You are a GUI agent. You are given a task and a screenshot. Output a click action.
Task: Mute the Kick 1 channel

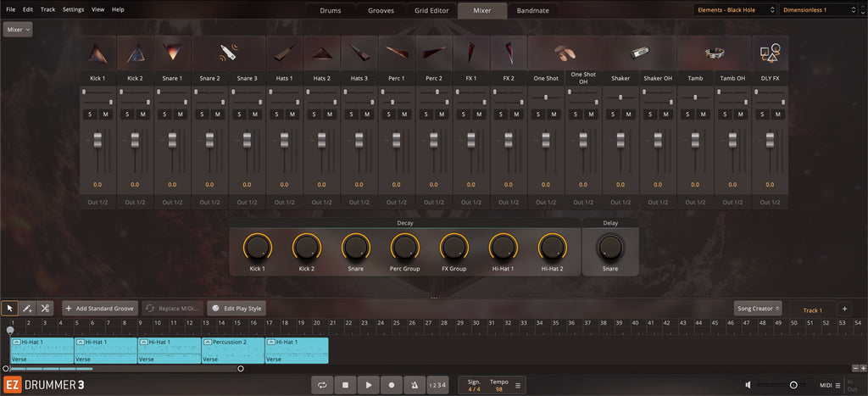105,114
